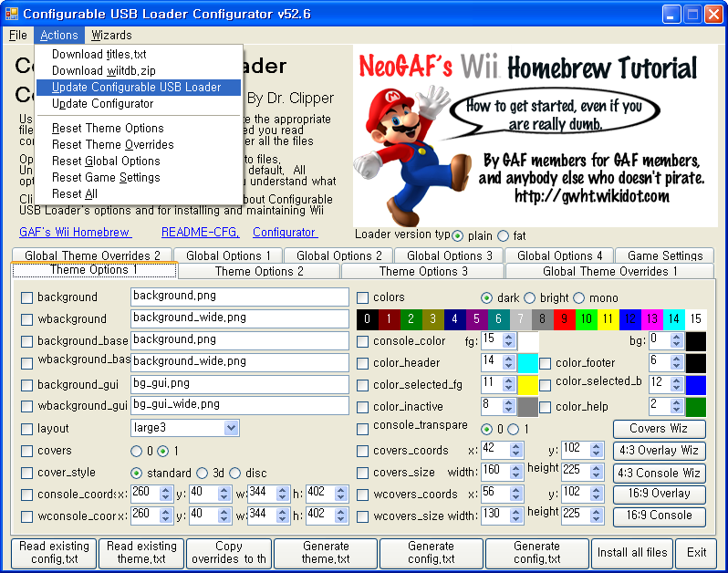
Task: Enable the wbackground checkbox
Action: click(27, 319)
